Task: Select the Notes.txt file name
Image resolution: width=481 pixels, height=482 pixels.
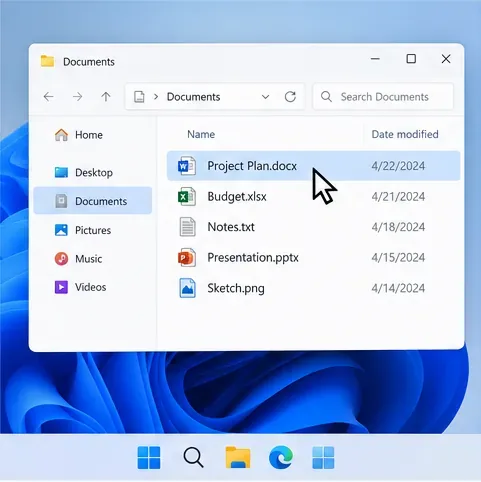Action: point(231,227)
